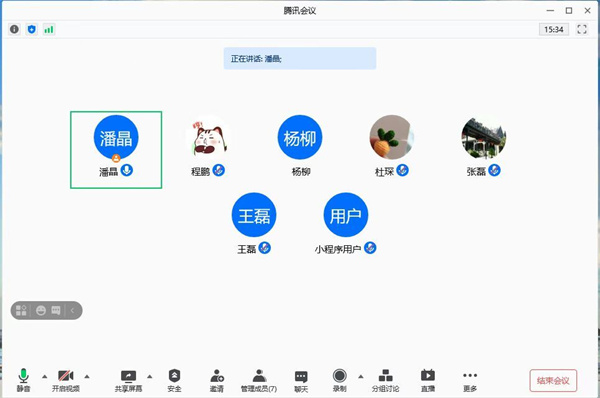Click 王磊's muted microphone icon
The width and height of the screenshot is (600, 398).
264,248
